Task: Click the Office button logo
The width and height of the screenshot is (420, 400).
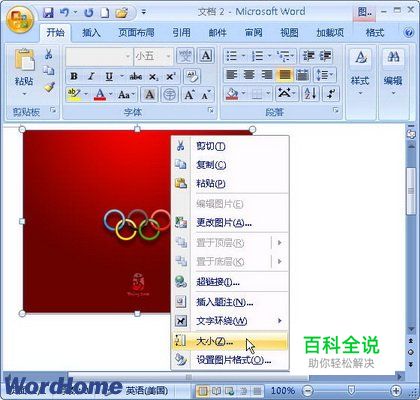Action: click(20, 18)
